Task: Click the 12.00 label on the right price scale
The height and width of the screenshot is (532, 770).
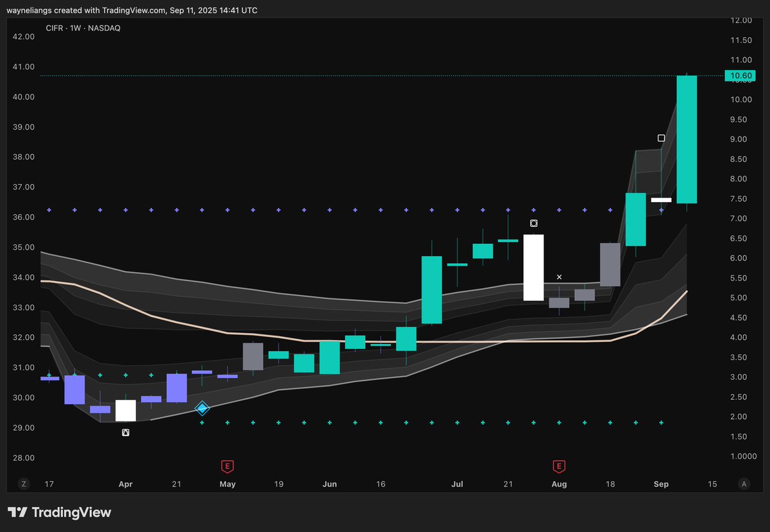Action: [741, 21]
